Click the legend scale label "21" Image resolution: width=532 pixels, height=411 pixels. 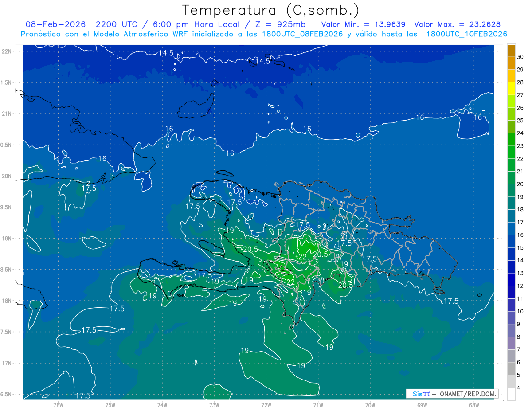tap(520, 172)
